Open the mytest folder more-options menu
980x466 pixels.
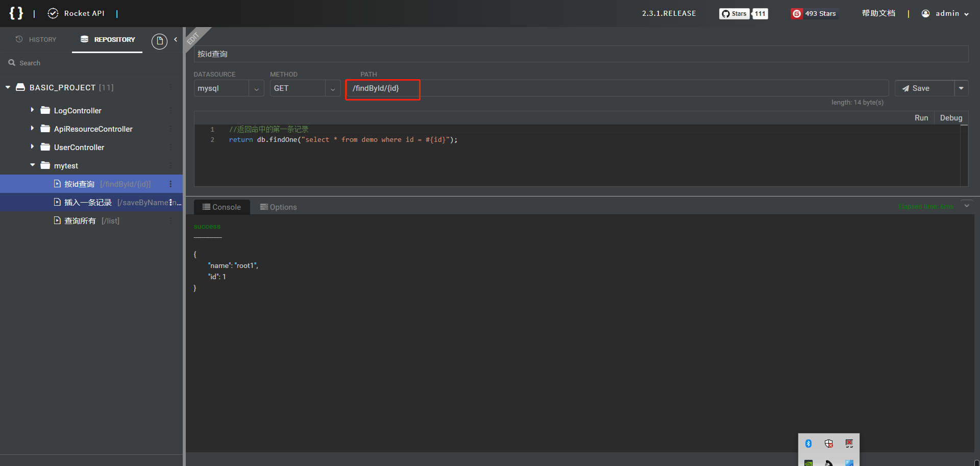[170, 165]
